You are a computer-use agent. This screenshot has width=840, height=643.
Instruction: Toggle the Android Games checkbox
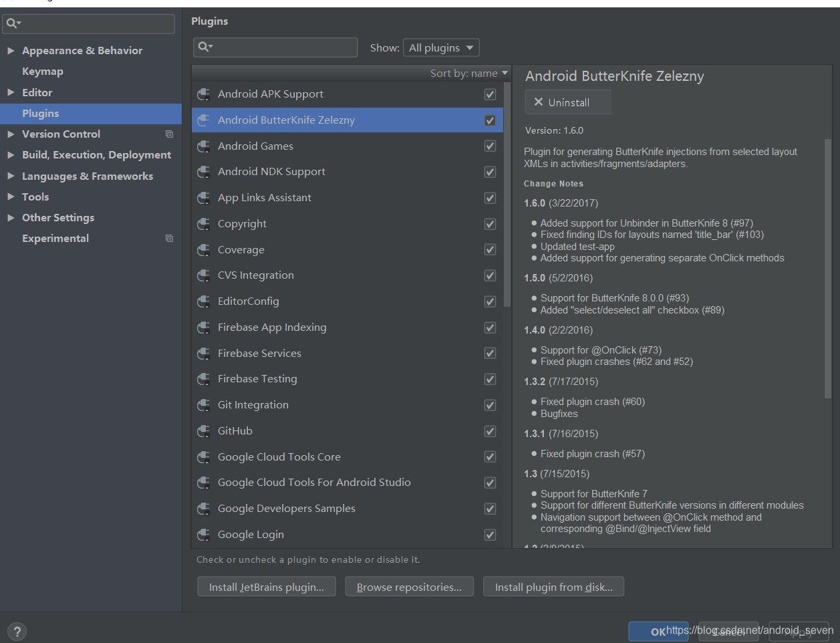[x=490, y=146]
